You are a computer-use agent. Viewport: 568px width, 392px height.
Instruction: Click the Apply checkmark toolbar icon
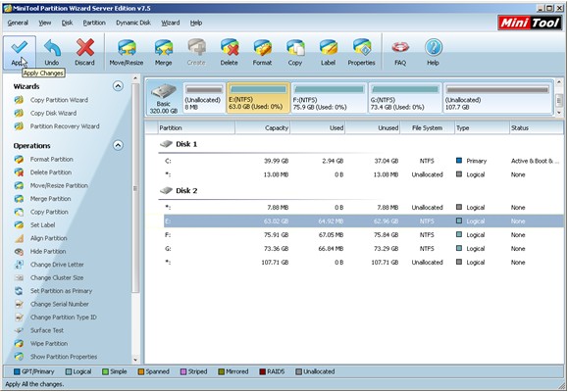[x=20, y=47]
